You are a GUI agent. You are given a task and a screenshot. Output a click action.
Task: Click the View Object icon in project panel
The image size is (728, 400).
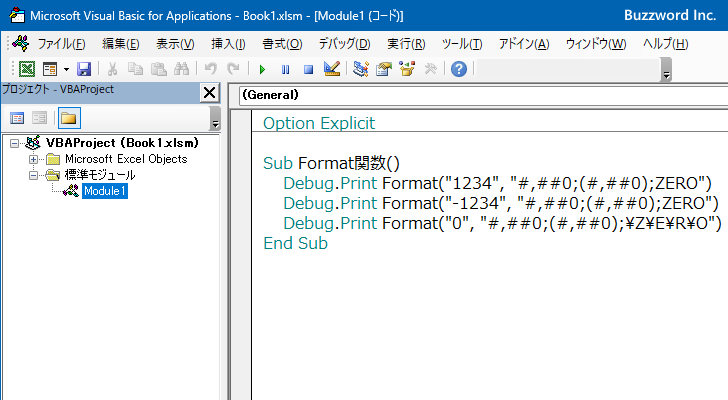pos(39,118)
